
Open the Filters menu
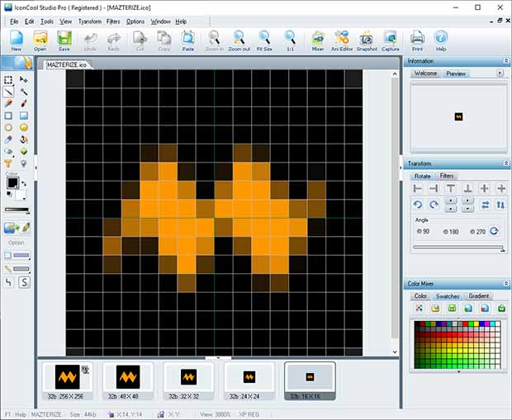(x=113, y=21)
